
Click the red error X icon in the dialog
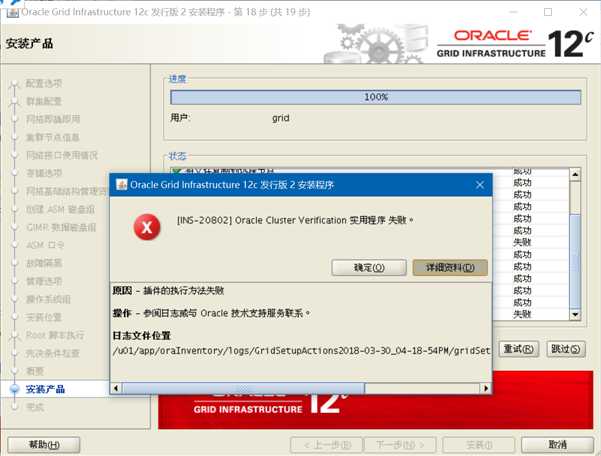[x=147, y=227]
